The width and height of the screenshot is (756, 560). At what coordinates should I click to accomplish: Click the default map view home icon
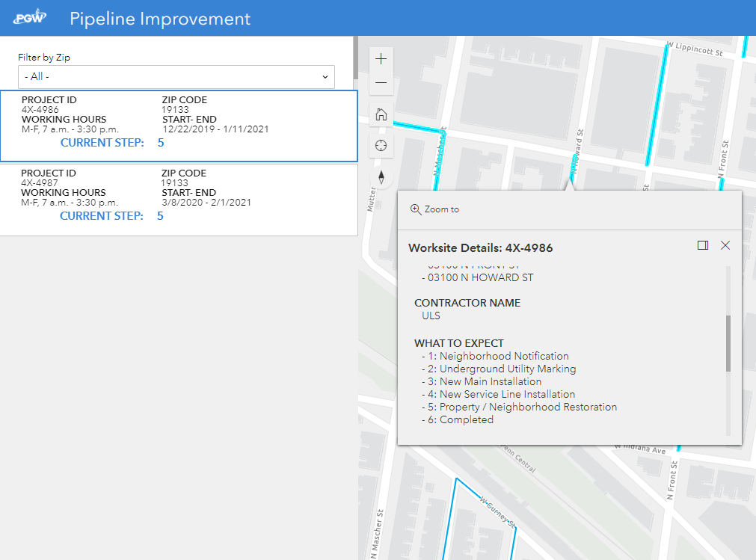tap(381, 114)
